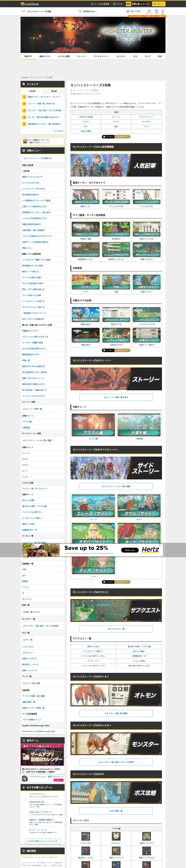Click the ▶サブクエスト一覧 button
This screenshot has width=186, height=868.
(x=116, y=629)
